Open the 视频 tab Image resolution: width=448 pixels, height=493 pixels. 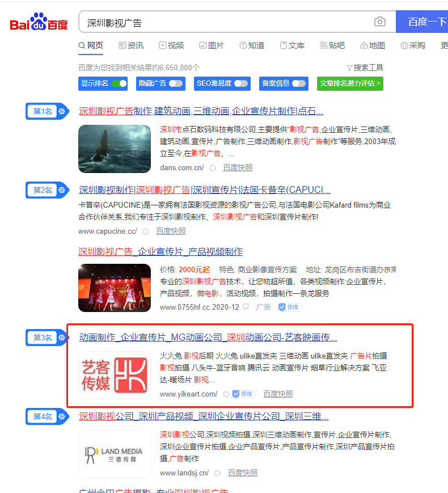point(171,45)
